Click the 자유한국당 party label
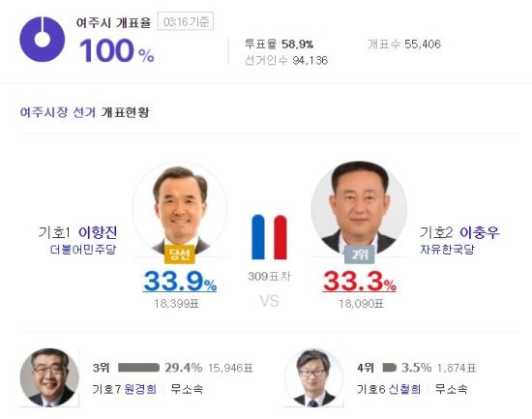 (447, 250)
